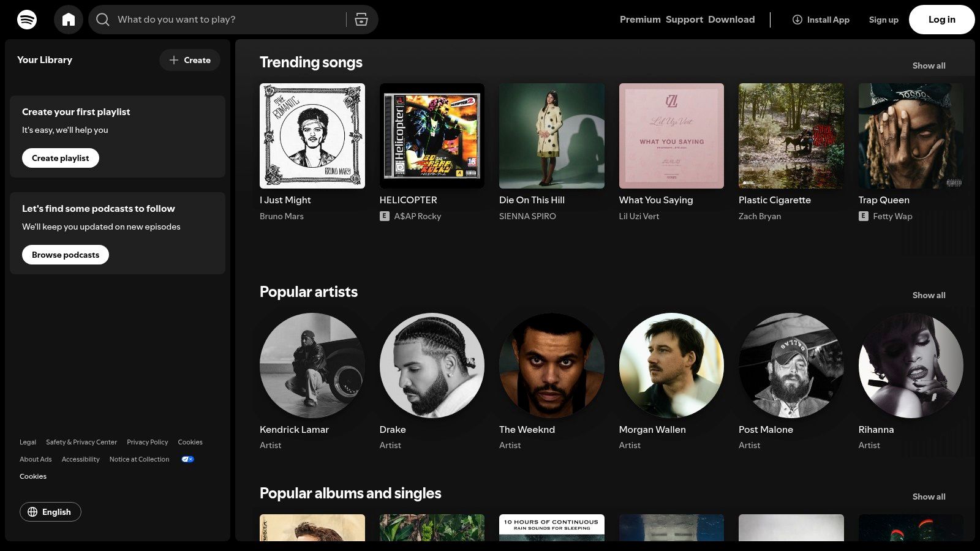This screenshot has height=551, width=980.
Task: Expand Trending songs with Show all
Action: point(929,66)
